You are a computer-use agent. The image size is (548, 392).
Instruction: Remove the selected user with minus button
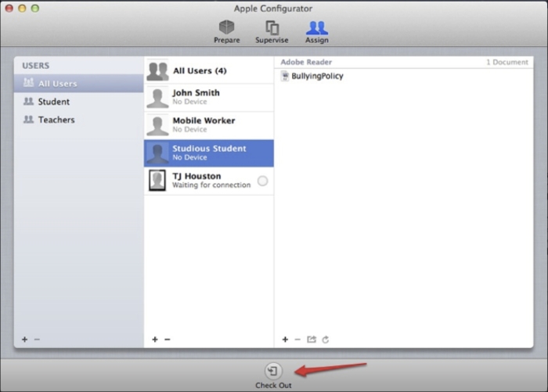pyautogui.click(x=168, y=340)
